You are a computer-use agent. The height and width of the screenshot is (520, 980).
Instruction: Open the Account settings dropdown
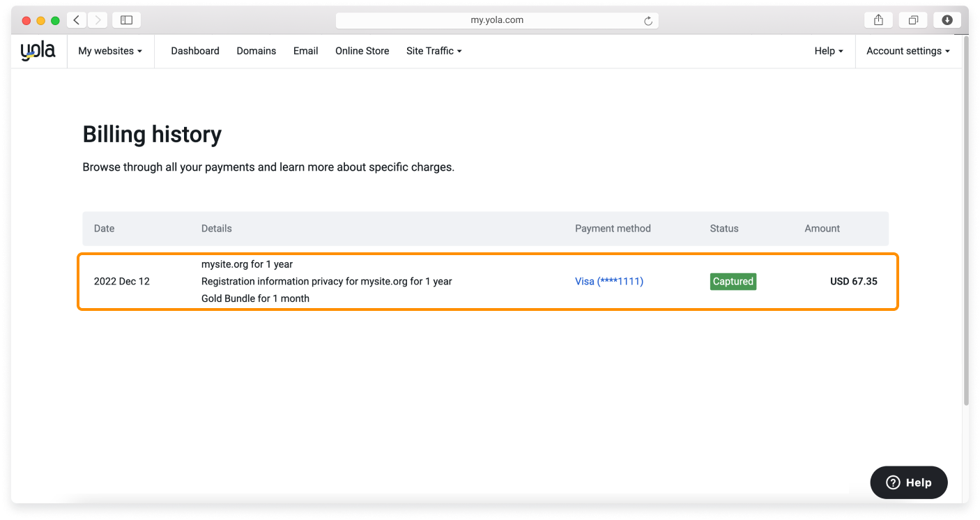coord(906,50)
